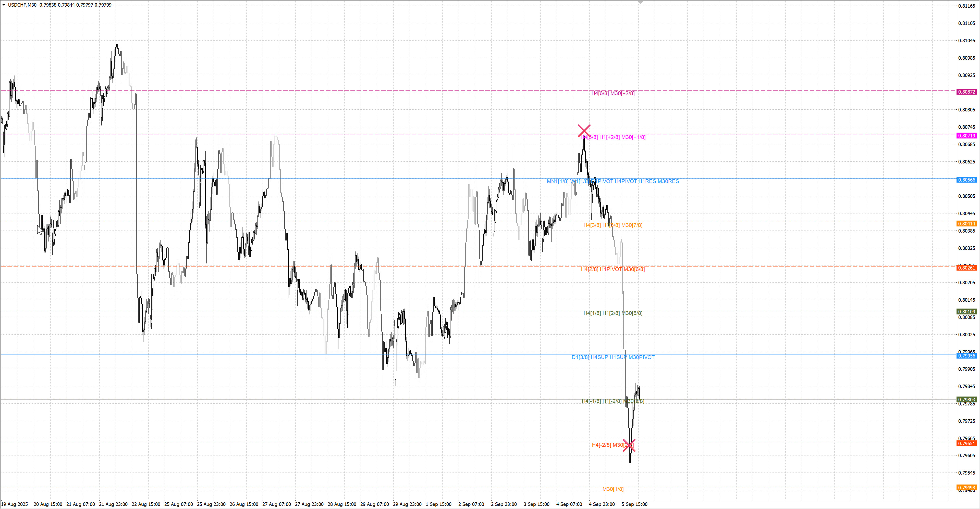
Task: Select the M30[1/8] label near the bottom
Action: click(612, 489)
